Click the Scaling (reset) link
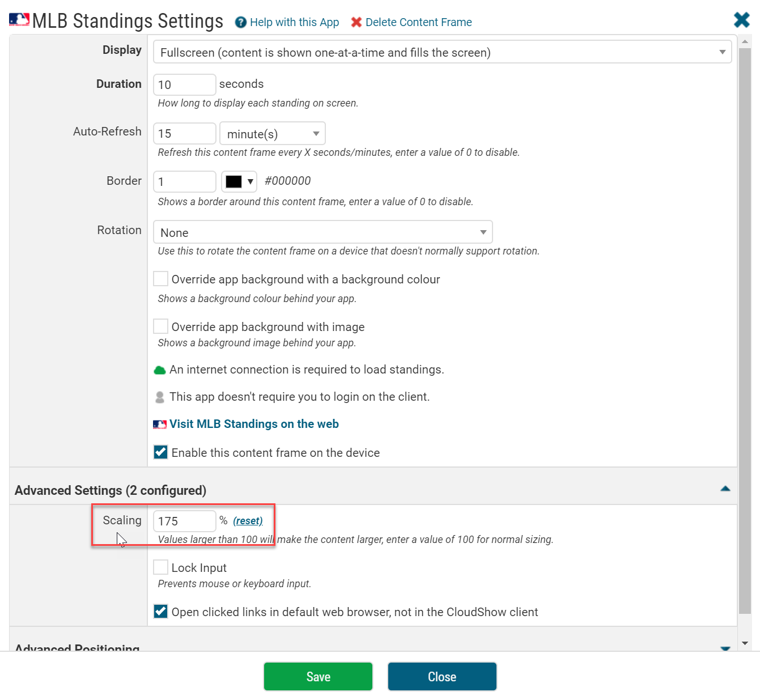Image resolution: width=760 pixels, height=700 pixels. click(248, 521)
